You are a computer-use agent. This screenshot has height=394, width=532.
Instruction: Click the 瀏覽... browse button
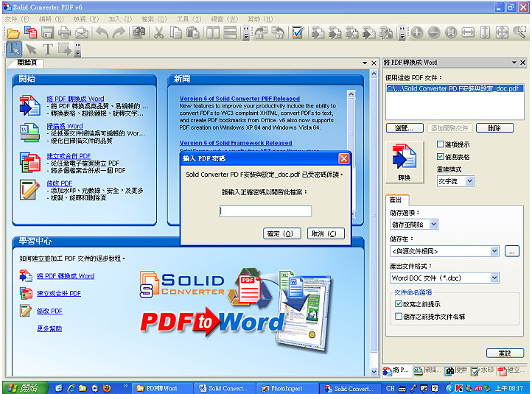coord(405,128)
